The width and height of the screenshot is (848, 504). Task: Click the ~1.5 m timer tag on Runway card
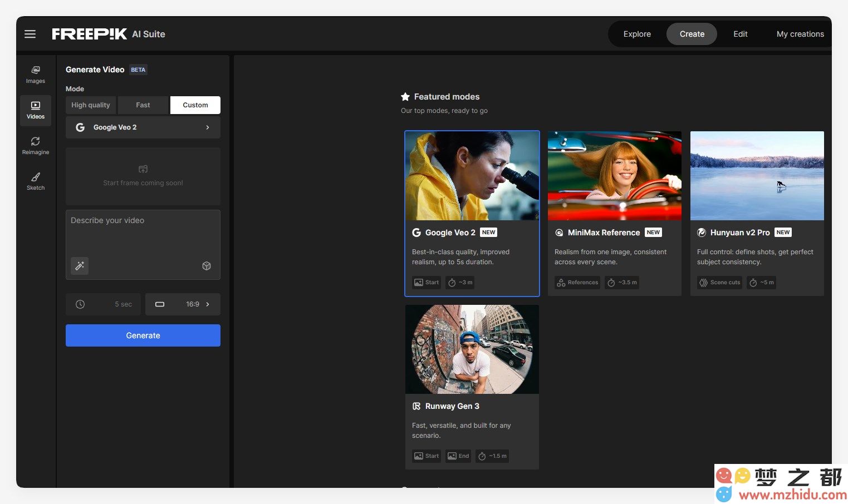coord(492,456)
